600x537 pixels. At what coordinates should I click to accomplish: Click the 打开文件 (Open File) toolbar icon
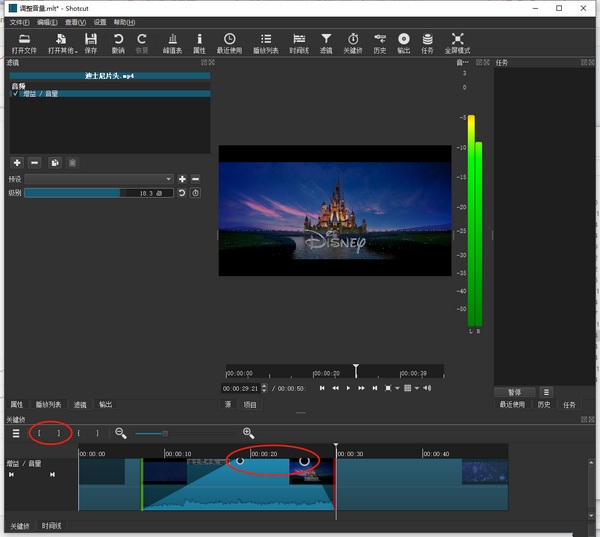pyautogui.click(x=24, y=40)
